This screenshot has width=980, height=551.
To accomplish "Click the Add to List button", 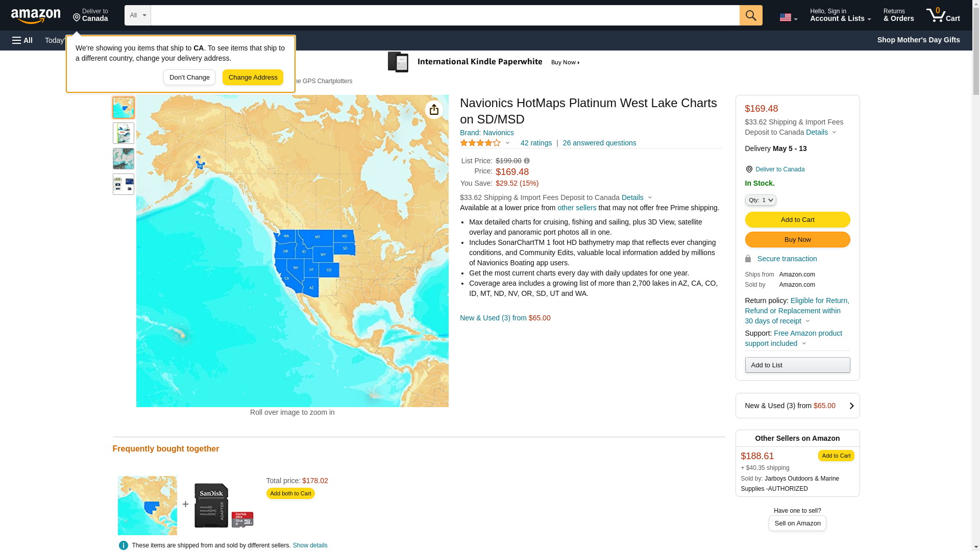I will click(797, 365).
